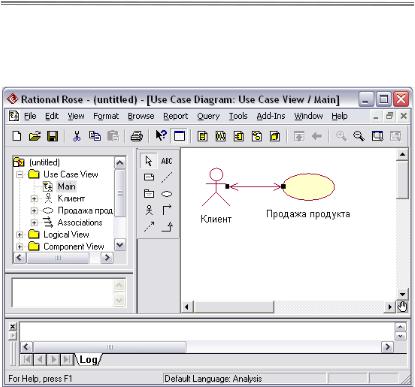This screenshot has width=415, height=387.
Task: Click the New model toolbar icon
Action: (x=17, y=136)
